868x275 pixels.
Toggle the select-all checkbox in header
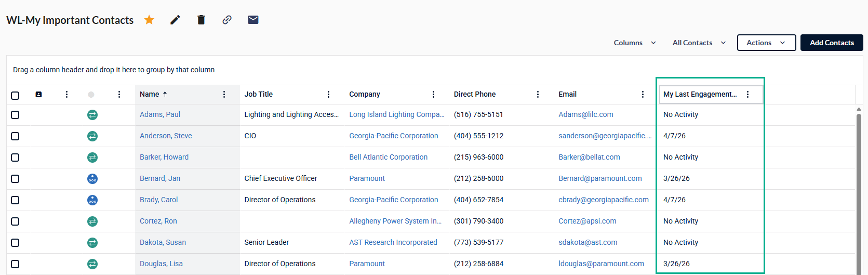pyautogui.click(x=15, y=95)
